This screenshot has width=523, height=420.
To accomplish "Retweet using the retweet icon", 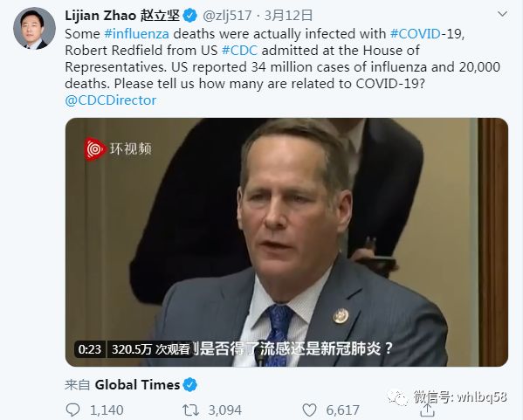I will [190, 410].
